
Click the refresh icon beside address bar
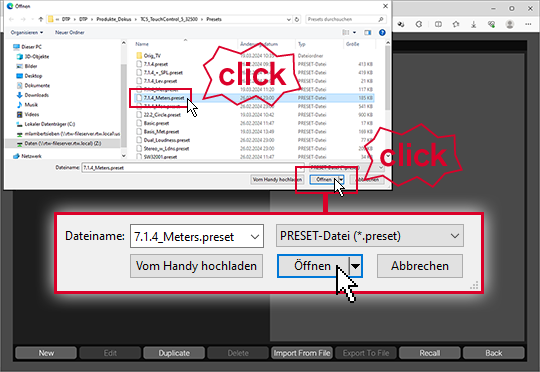[297, 19]
